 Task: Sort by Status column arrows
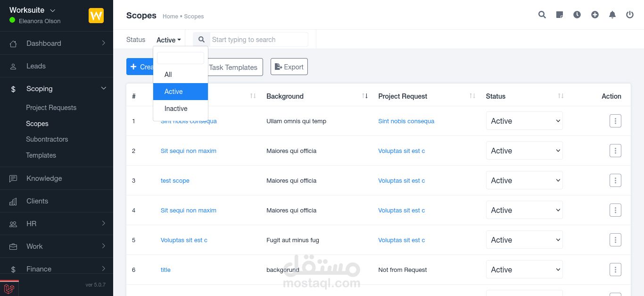561,96
